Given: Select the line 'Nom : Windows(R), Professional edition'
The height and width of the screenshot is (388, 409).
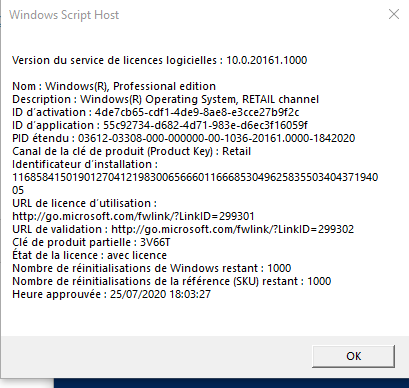Looking at the screenshot, I should (x=114, y=86).
